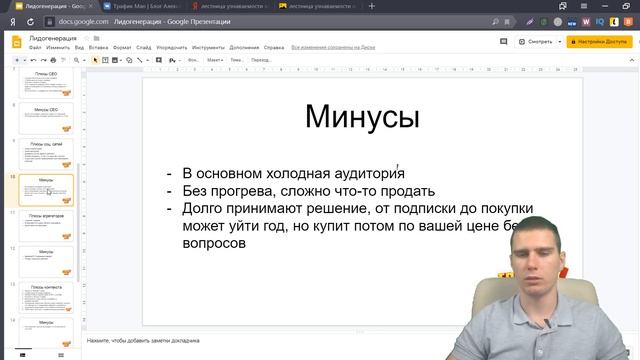This screenshot has width=640, height=360.
Task: Open a new browser tab
Action: click(372, 6)
